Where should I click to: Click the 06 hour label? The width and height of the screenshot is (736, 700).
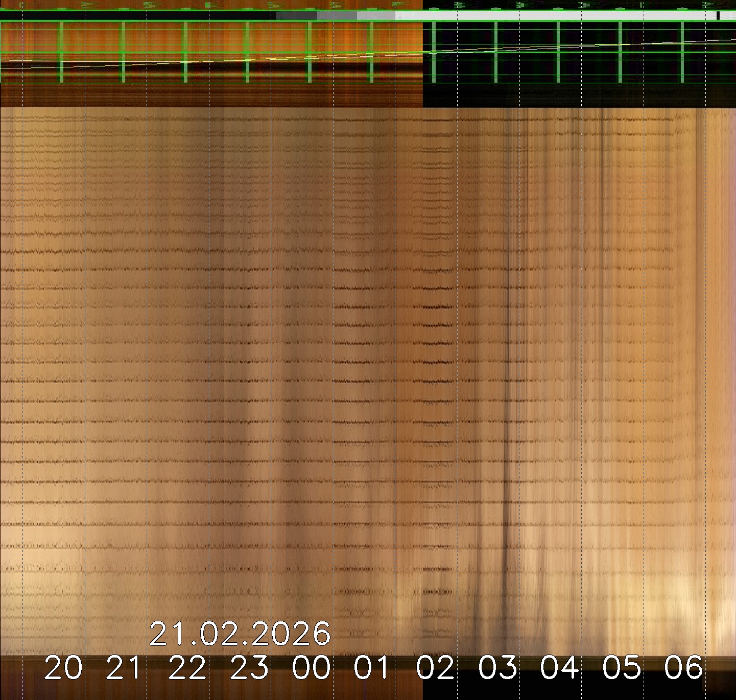[x=683, y=668]
